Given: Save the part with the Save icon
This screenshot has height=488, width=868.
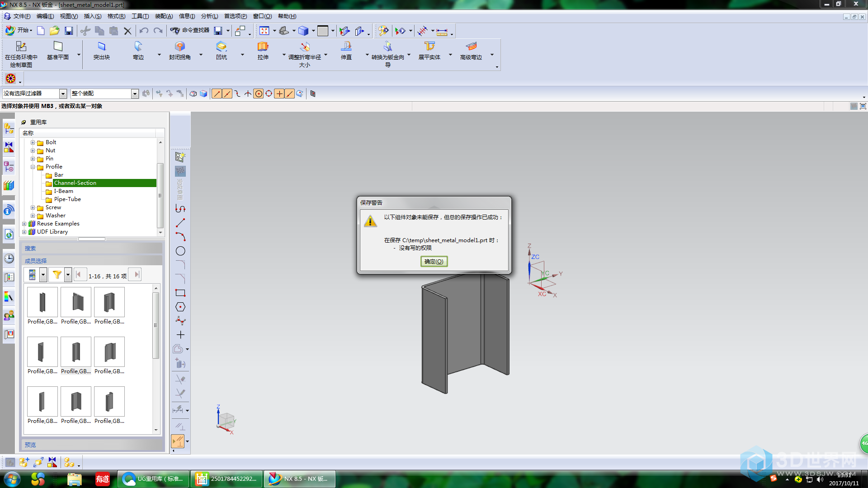Looking at the screenshot, I should (69, 31).
